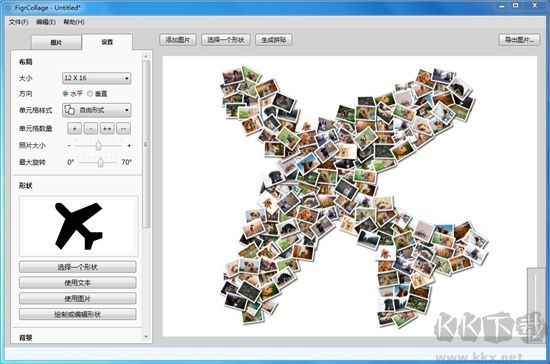Click the 添加图片 button
The width and height of the screenshot is (550, 364).
[x=178, y=40]
